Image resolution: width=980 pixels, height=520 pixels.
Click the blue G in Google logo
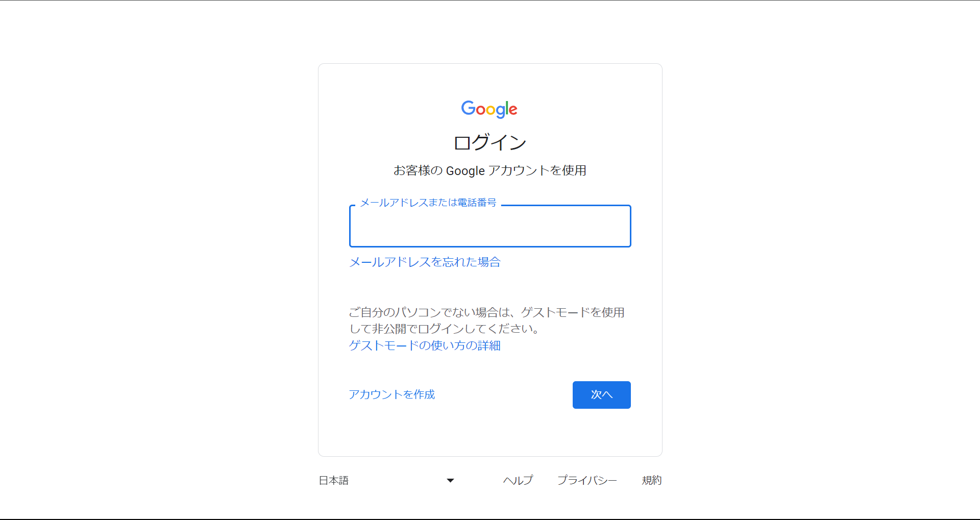tap(468, 108)
